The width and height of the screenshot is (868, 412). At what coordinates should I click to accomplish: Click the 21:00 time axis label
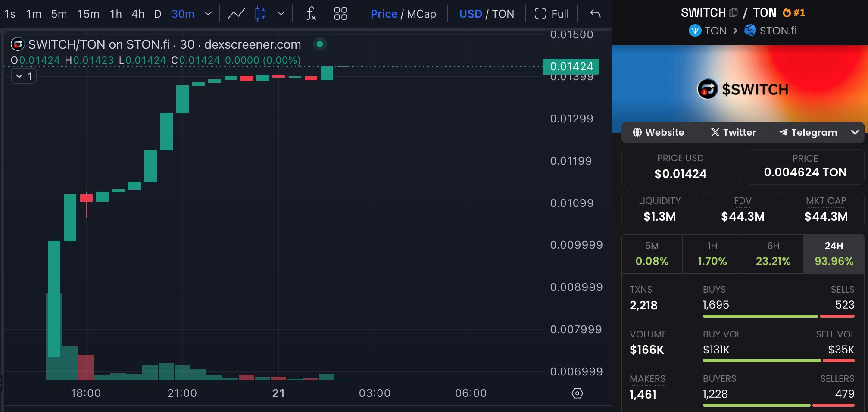pos(182,393)
